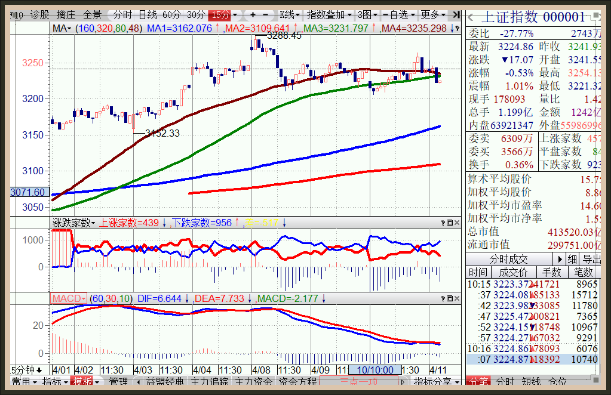Switch chart period to 30分

click(196, 15)
